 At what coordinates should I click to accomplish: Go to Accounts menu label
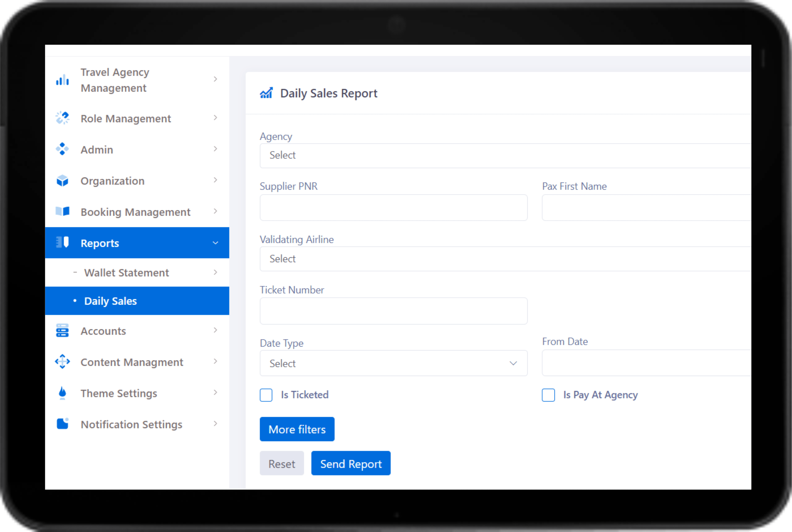point(103,331)
